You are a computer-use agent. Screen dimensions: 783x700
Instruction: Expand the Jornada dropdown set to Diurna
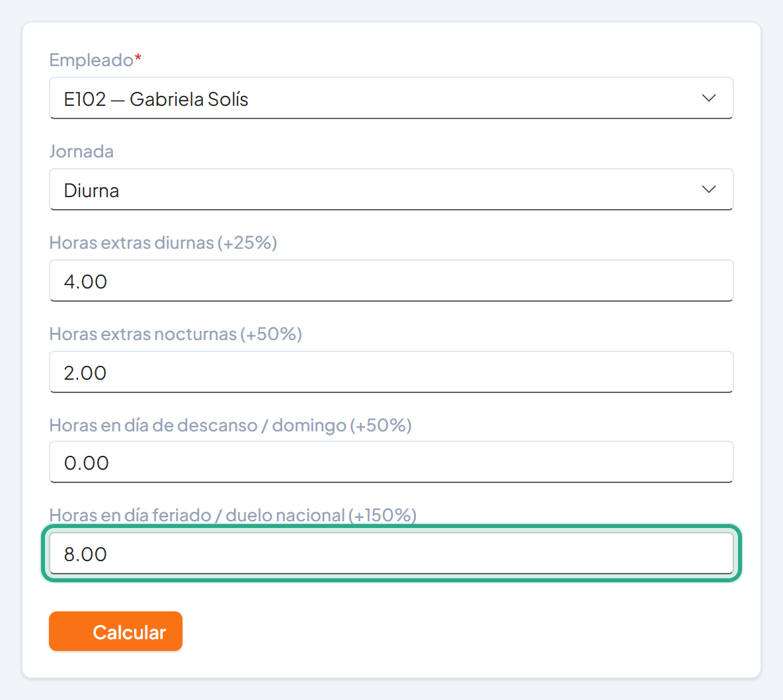click(x=391, y=189)
